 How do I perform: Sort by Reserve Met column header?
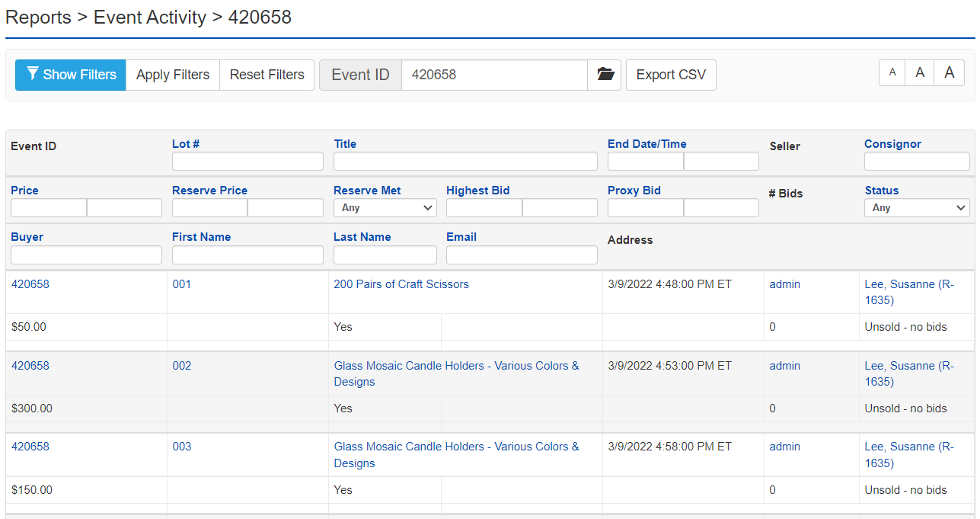[x=367, y=191]
